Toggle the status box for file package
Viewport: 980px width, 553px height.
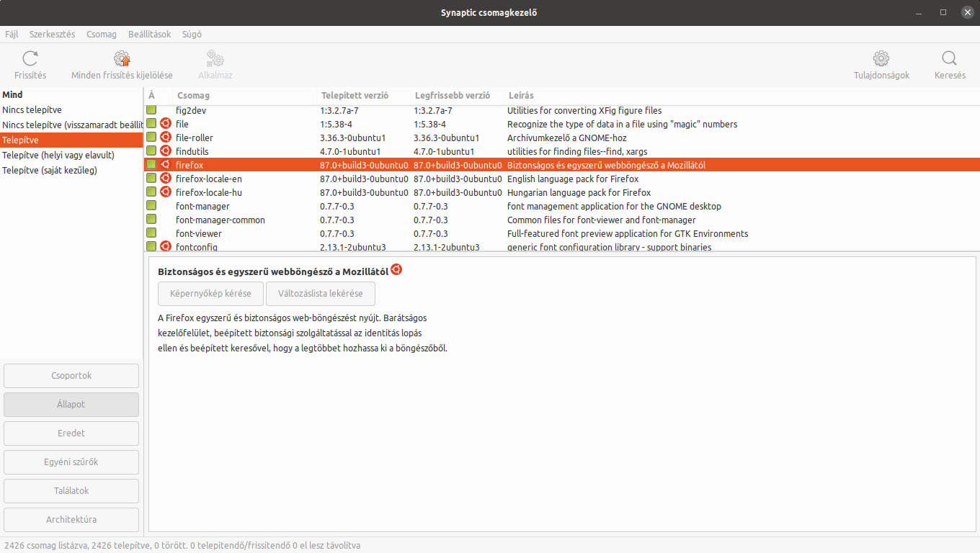151,124
